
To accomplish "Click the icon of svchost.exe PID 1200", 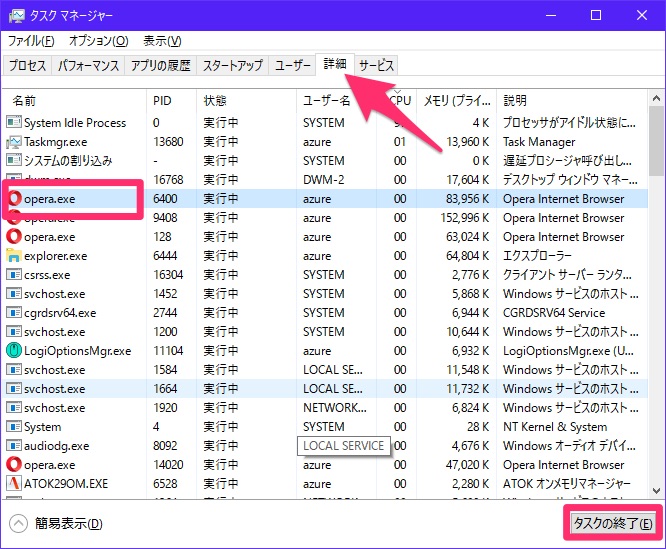I will pos(14,332).
